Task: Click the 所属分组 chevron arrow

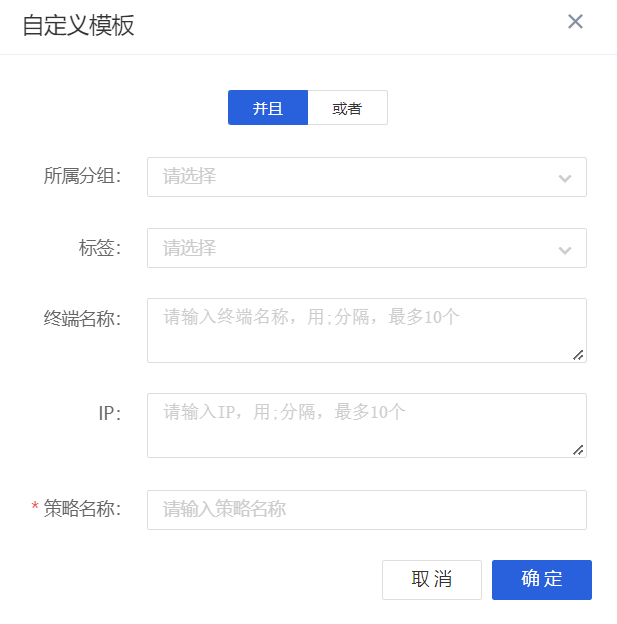Action: pos(565,178)
